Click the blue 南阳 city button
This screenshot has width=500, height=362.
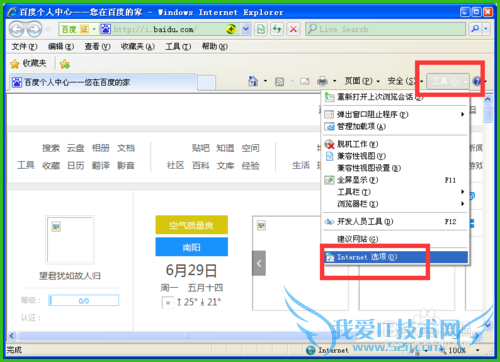192,247
